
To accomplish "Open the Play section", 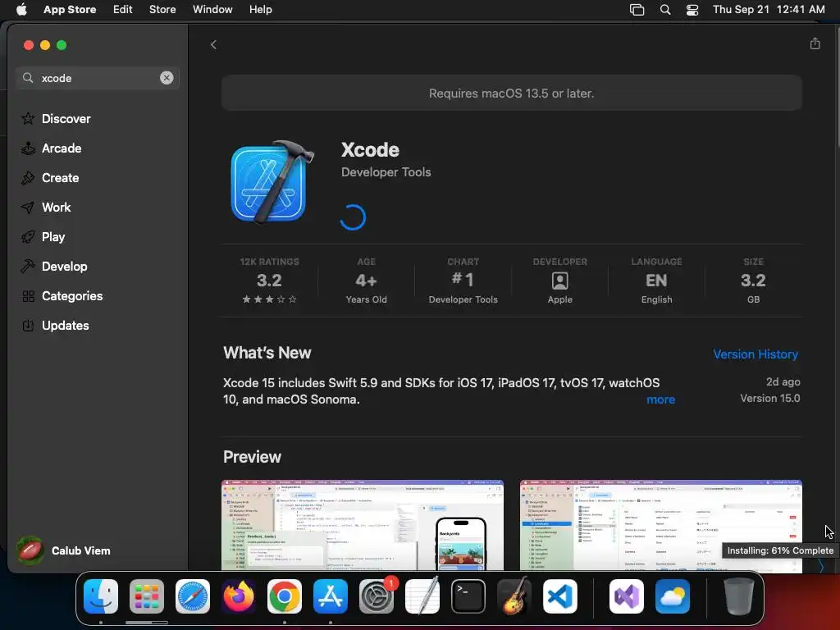I will 43,237.
